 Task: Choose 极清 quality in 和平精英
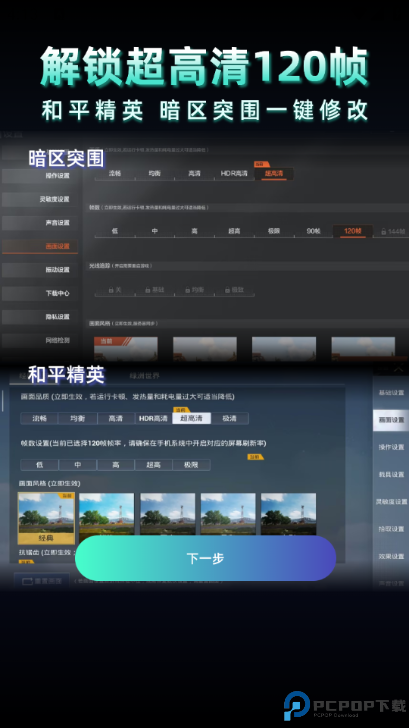(x=229, y=418)
